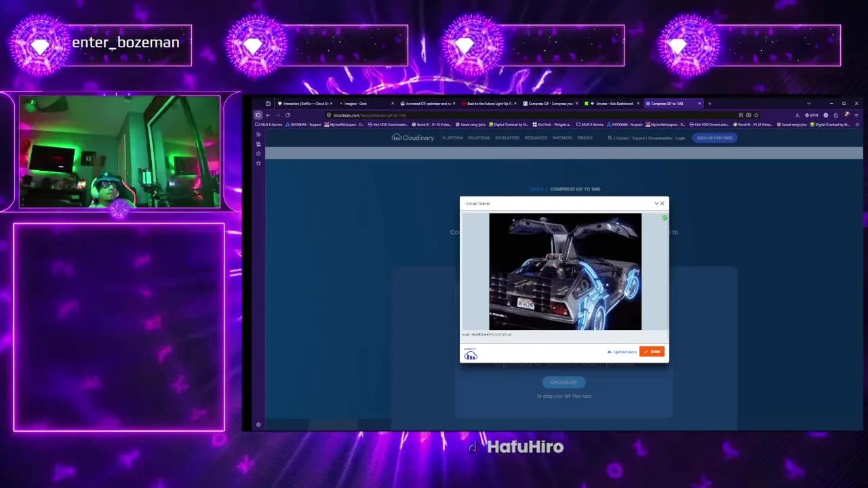Open the RESOURCES menu on Cloudinary

point(536,138)
